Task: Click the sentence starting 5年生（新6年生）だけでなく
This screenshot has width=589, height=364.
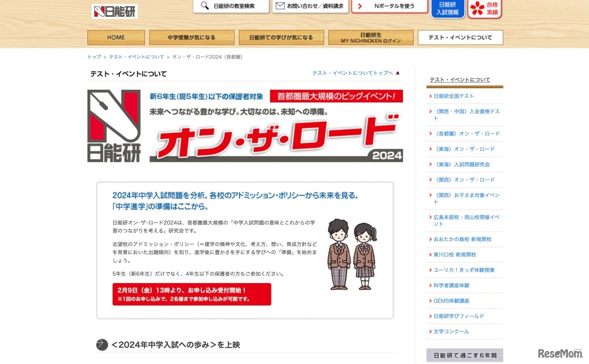Action: point(198,274)
